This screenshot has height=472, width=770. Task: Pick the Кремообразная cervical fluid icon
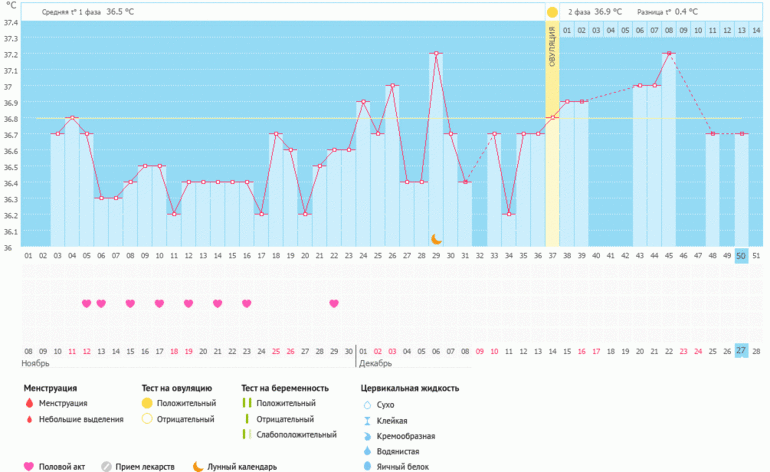(367, 436)
